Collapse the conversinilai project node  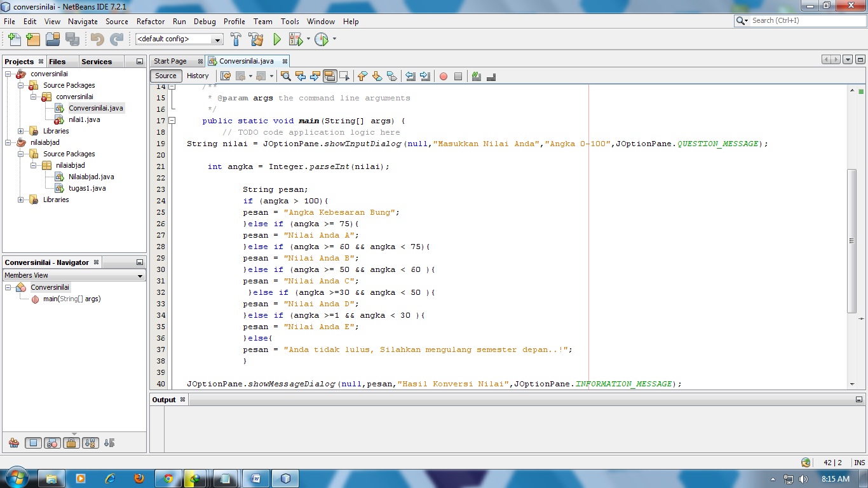click(x=9, y=74)
